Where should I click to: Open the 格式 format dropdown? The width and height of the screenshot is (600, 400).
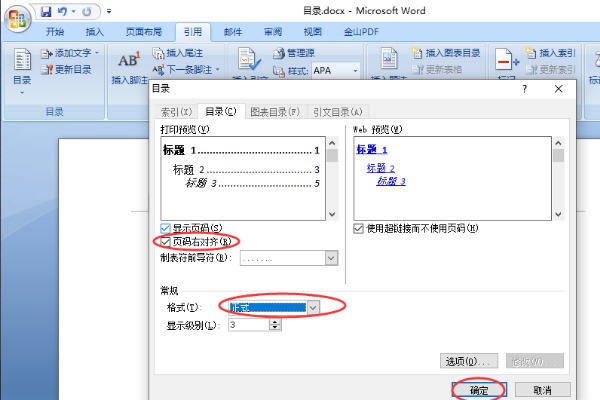coord(313,308)
